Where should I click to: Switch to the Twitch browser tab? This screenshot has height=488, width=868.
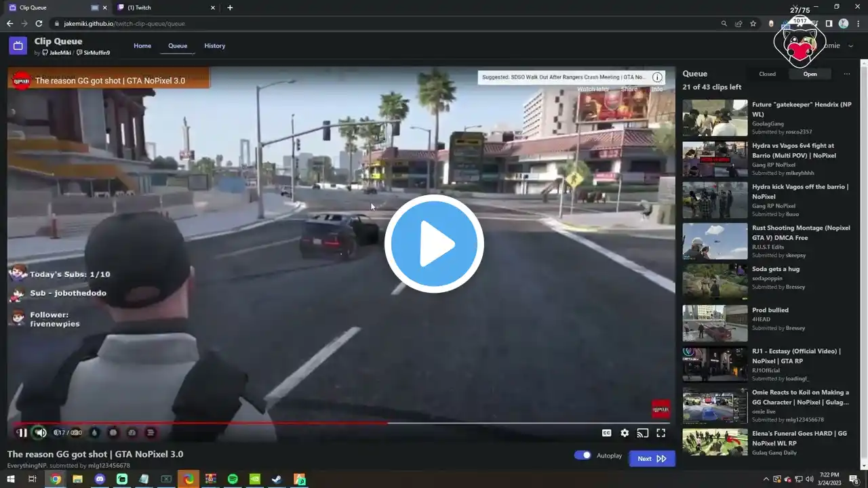pyautogui.click(x=166, y=7)
